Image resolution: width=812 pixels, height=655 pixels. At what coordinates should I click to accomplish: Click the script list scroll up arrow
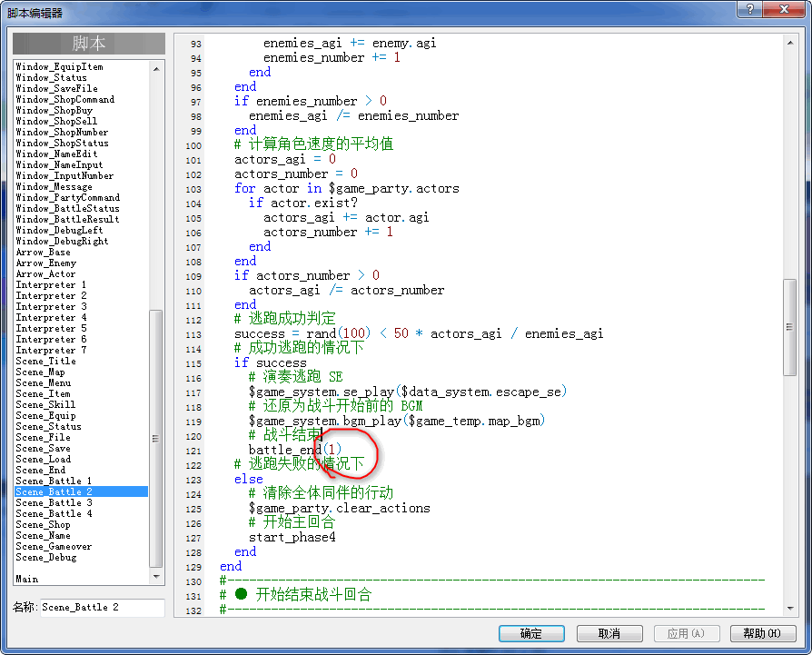click(x=156, y=68)
